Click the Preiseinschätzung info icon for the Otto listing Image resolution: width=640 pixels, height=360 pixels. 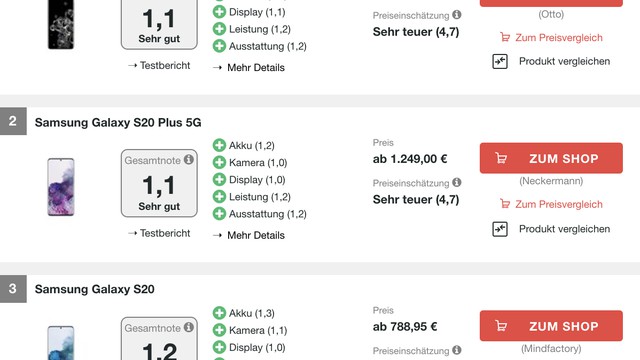point(457,15)
